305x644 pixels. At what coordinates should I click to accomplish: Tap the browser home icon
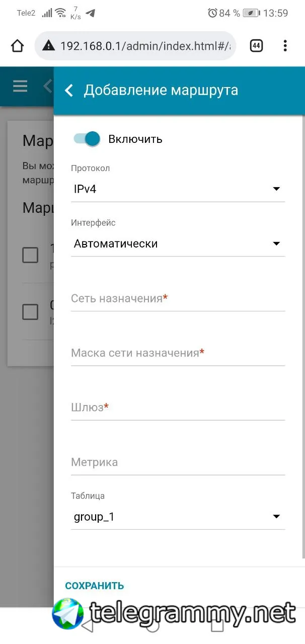(x=17, y=46)
